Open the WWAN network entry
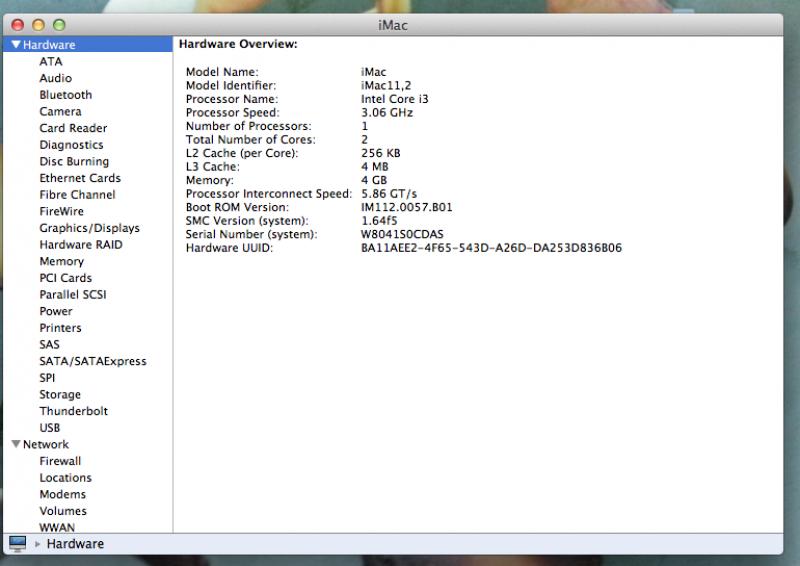The image size is (800, 566). tap(57, 527)
